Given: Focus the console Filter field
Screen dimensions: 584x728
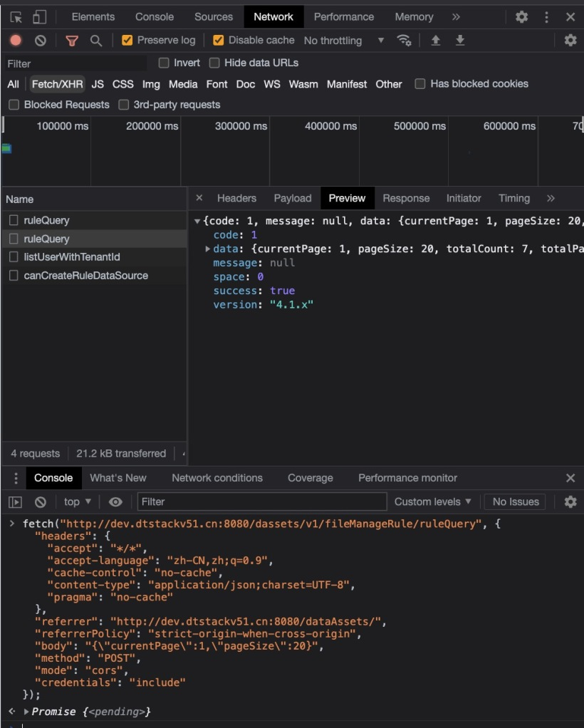Looking at the screenshot, I should pyautogui.click(x=262, y=502).
